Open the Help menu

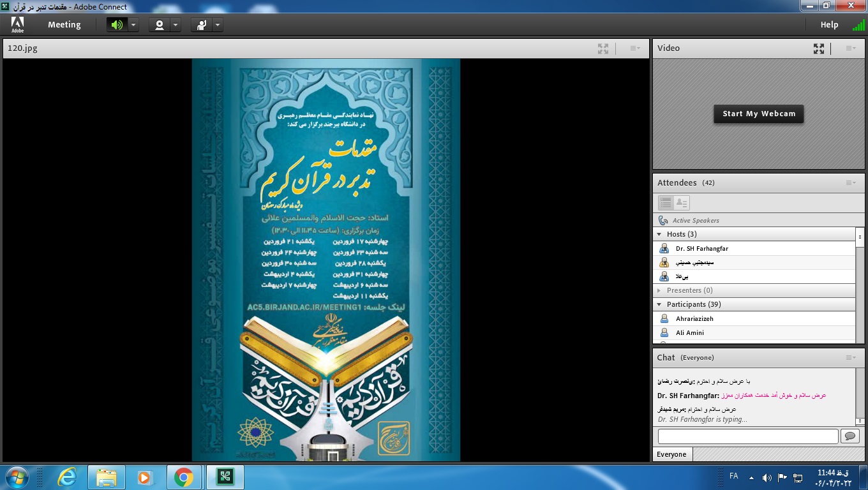coord(829,25)
